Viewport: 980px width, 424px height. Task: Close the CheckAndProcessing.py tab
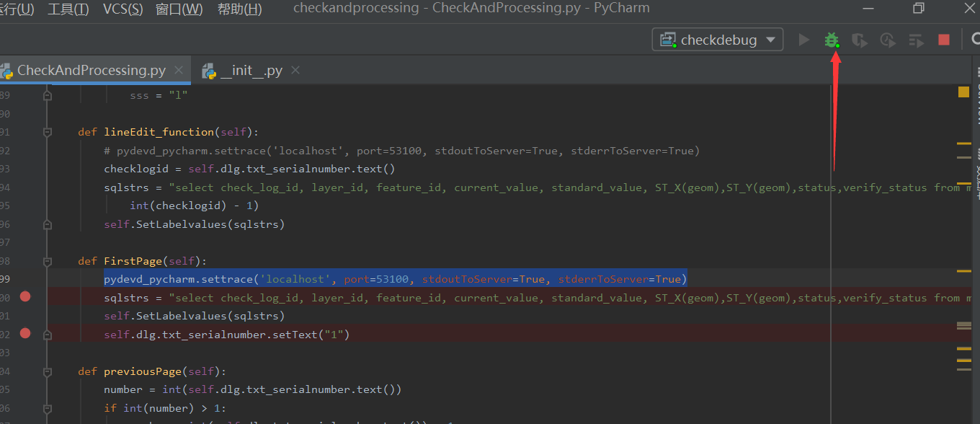pyautogui.click(x=178, y=70)
